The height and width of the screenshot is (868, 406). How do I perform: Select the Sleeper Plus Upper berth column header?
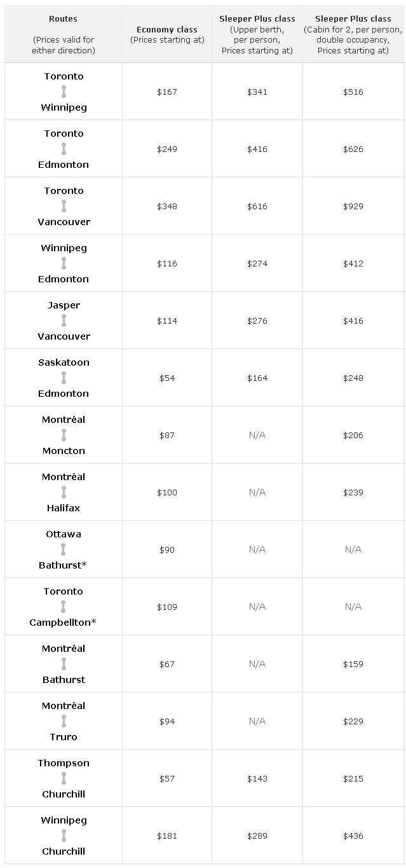pyautogui.click(x=257, y=35)
